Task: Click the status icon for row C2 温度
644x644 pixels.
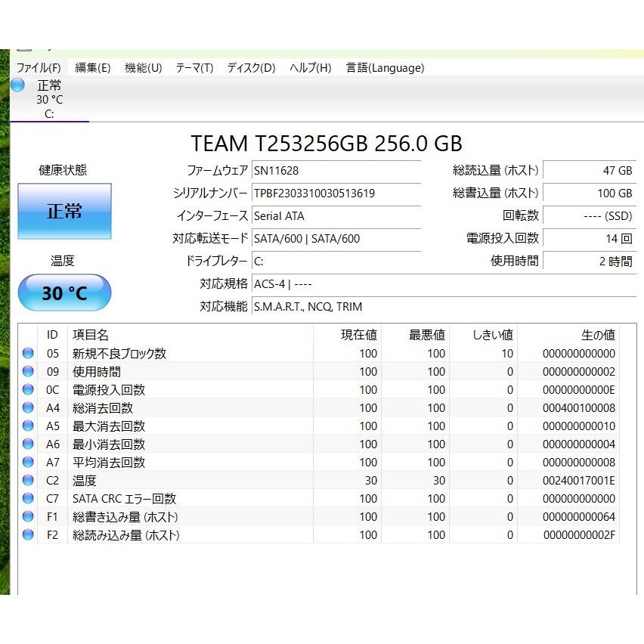Action: click(x=28, y=480)
